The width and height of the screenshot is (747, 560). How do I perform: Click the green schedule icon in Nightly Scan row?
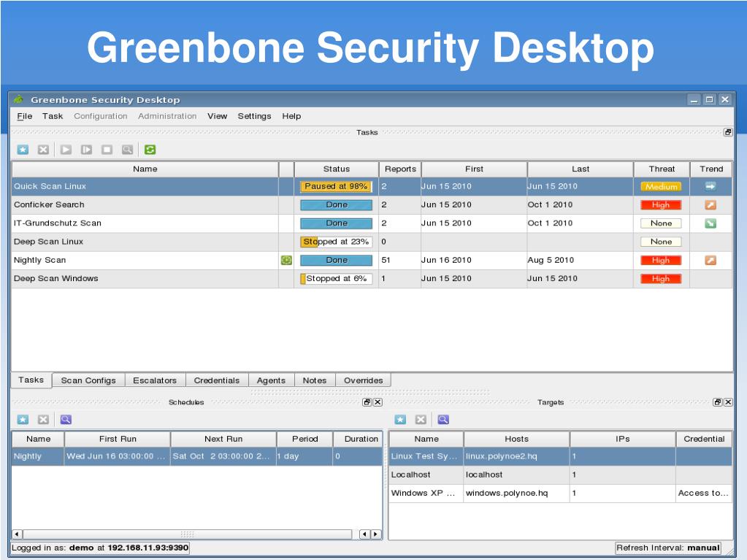[286, 260]
